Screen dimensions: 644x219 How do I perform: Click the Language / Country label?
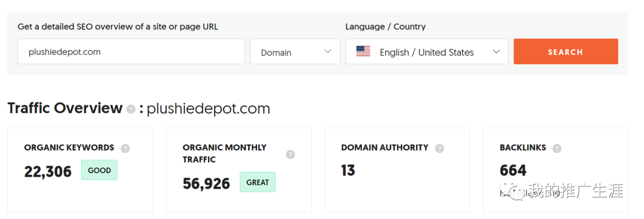point(385,27)
